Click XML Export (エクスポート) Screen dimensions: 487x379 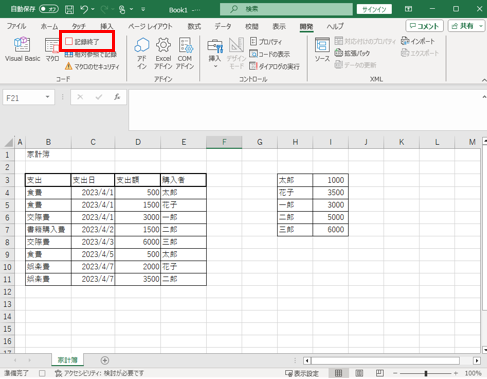[x=420, y=53]
